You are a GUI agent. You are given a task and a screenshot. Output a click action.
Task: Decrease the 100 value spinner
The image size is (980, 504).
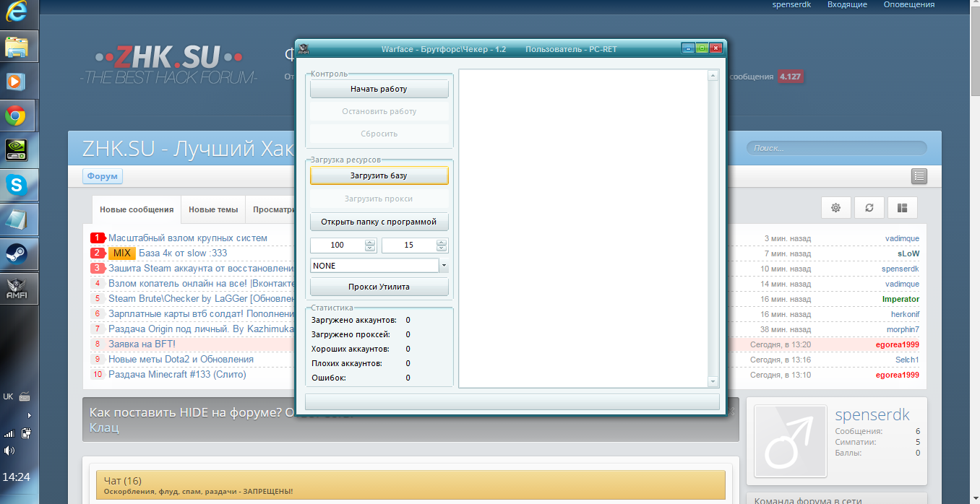[371, 248]
